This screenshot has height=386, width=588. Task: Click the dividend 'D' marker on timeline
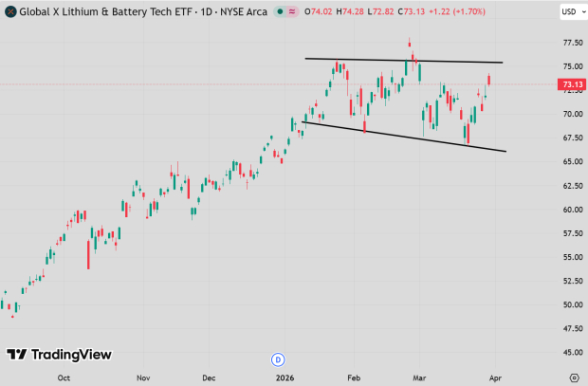click(278, 359)
